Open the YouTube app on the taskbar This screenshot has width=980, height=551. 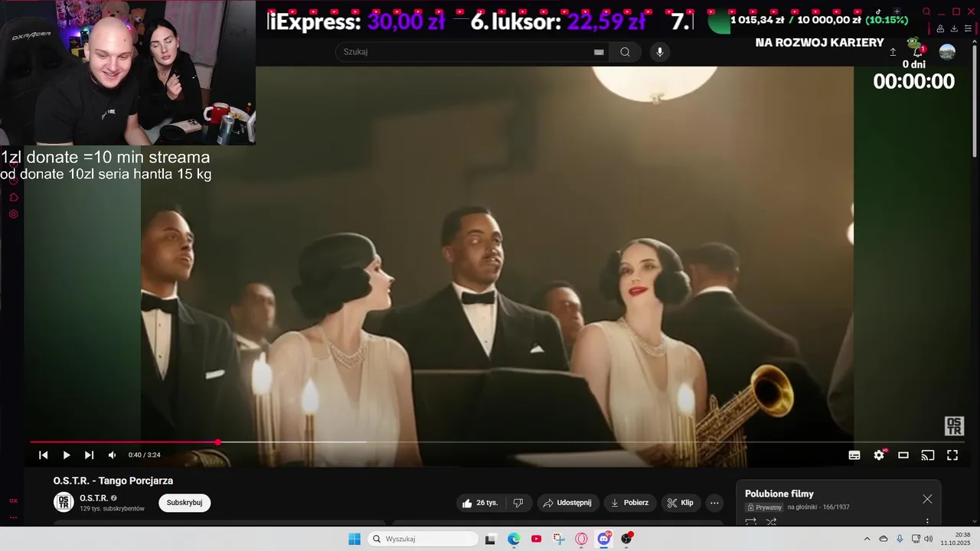(536, 539)
